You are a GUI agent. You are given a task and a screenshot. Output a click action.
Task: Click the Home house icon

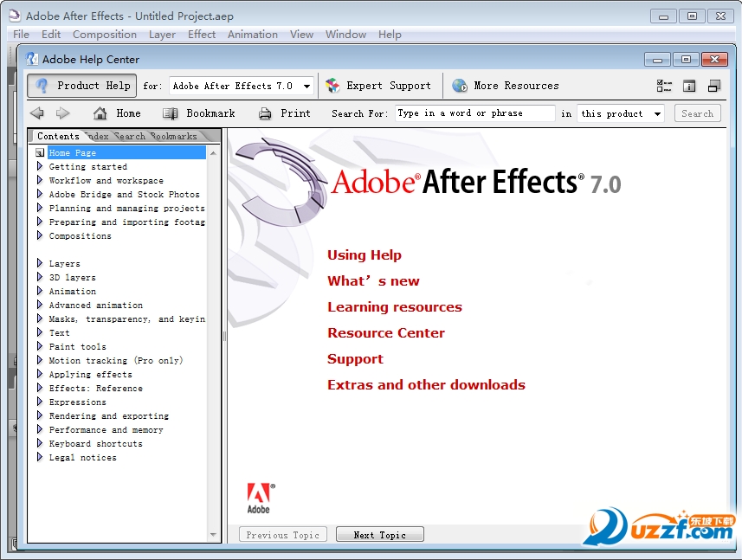click(100, 113)
